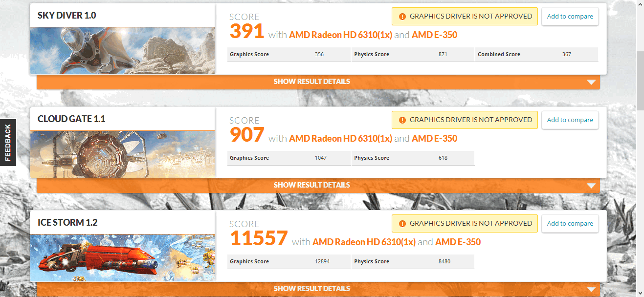Select Sky Diver Graphics Score value 356
This screenshot has width=644, height=297.
[319, 55]
